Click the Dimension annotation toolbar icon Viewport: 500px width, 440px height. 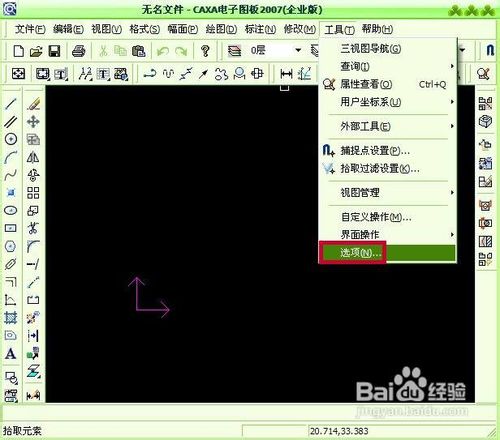pyautogui.click(x=286, y=74)
